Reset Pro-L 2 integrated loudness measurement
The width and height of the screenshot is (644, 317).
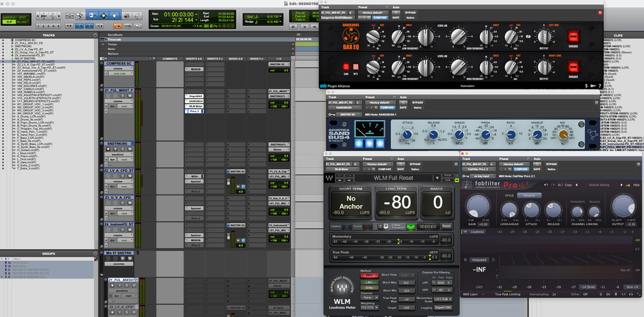pyautogui.click(x=493, y=260)
